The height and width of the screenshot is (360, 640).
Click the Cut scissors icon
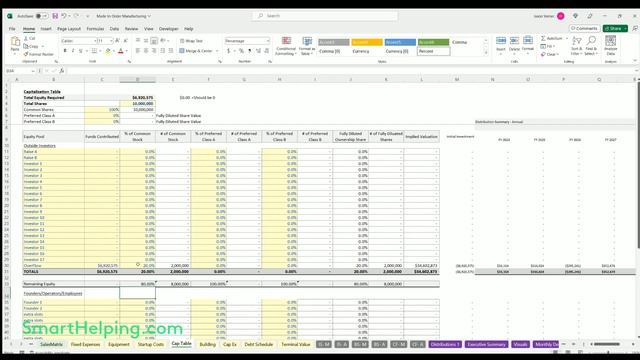pos(26,38)
